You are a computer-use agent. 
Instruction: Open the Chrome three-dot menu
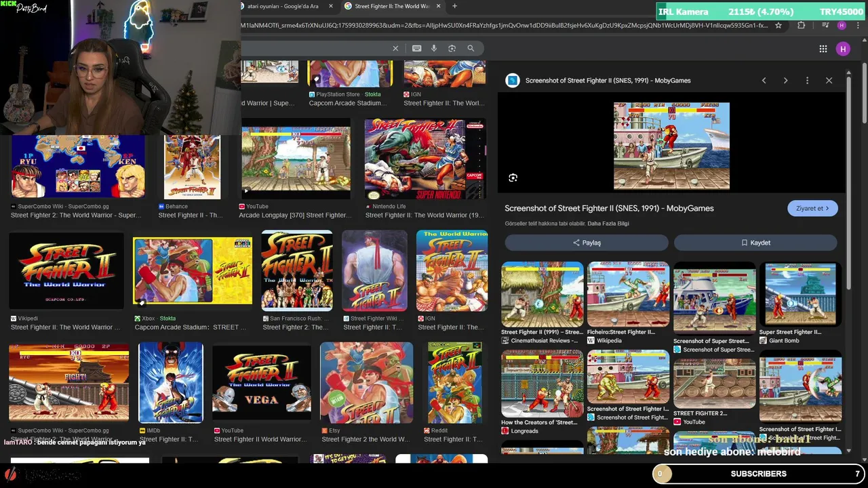point(858,25)
